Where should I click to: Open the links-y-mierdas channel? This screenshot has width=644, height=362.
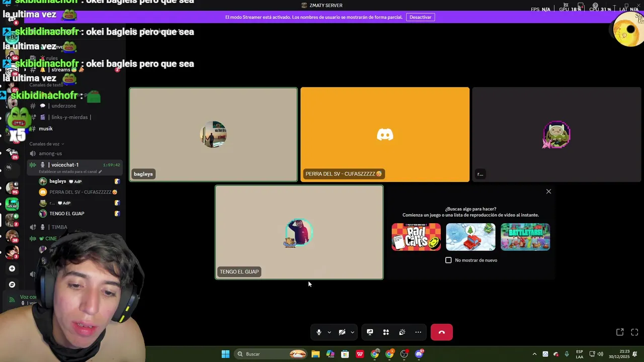point(70,117)
